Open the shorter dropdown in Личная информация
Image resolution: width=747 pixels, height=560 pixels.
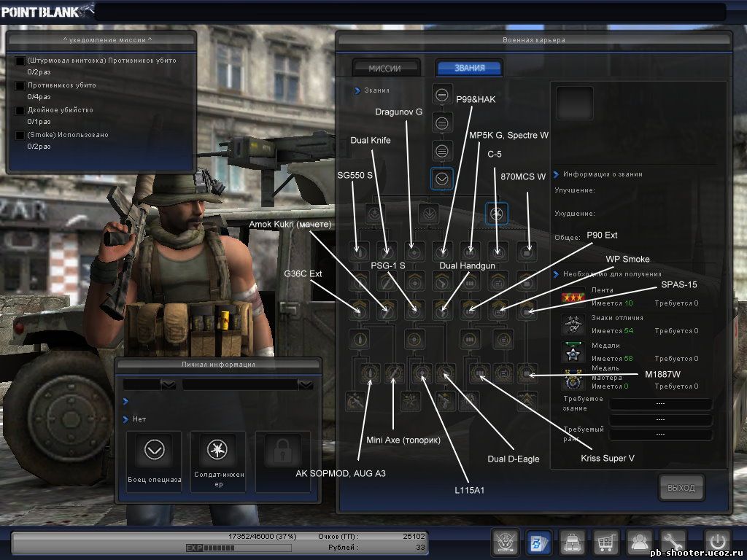150,384
